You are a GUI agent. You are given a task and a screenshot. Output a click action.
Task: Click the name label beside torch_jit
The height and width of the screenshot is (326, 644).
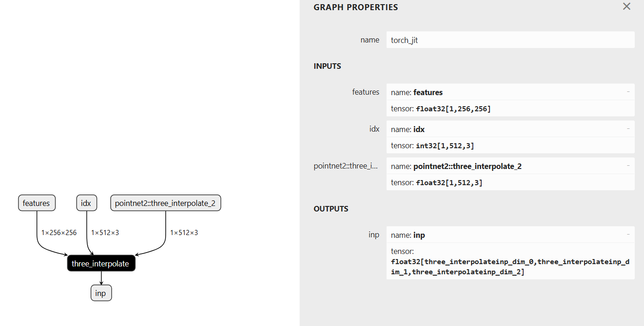(x=370, y=40)
